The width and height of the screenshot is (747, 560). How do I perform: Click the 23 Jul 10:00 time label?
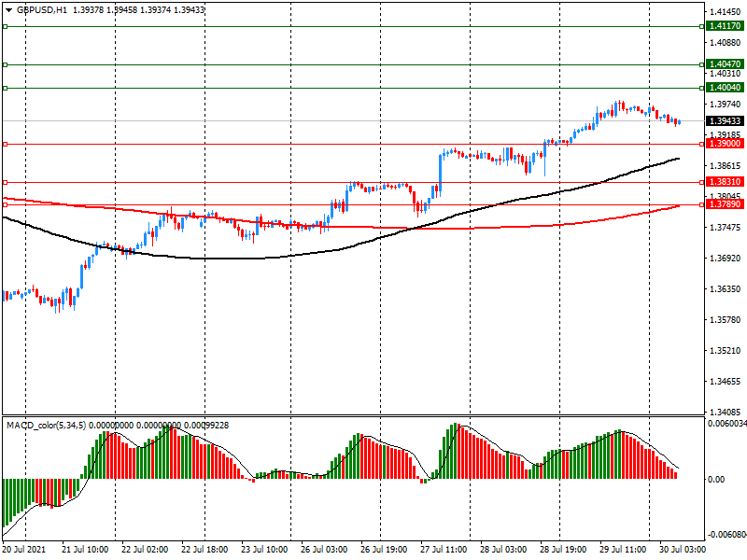click(x=264, y=549)
